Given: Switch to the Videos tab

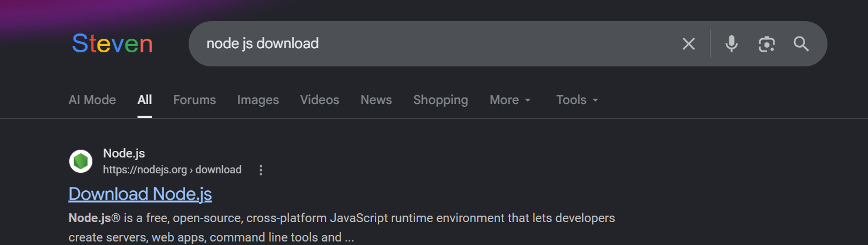Looking at the screenshot, I should tap(320, 100).
